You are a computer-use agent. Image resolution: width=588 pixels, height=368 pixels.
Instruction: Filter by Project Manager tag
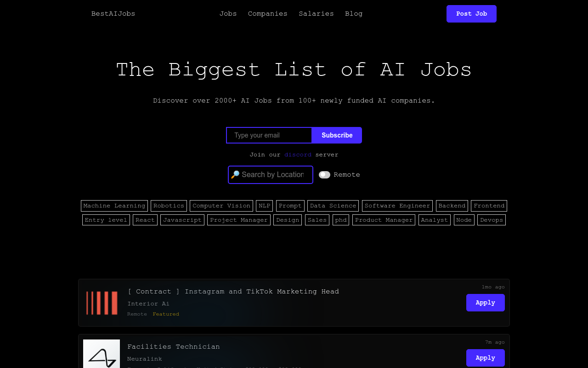pos(239,220)
